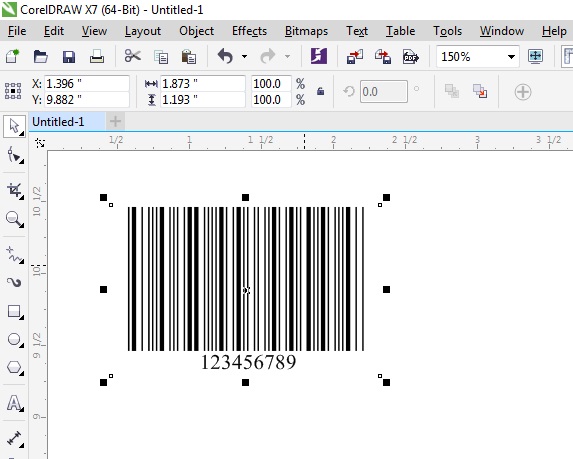
Task: Toggle full-screen preview icon
Action: [535, 56]
